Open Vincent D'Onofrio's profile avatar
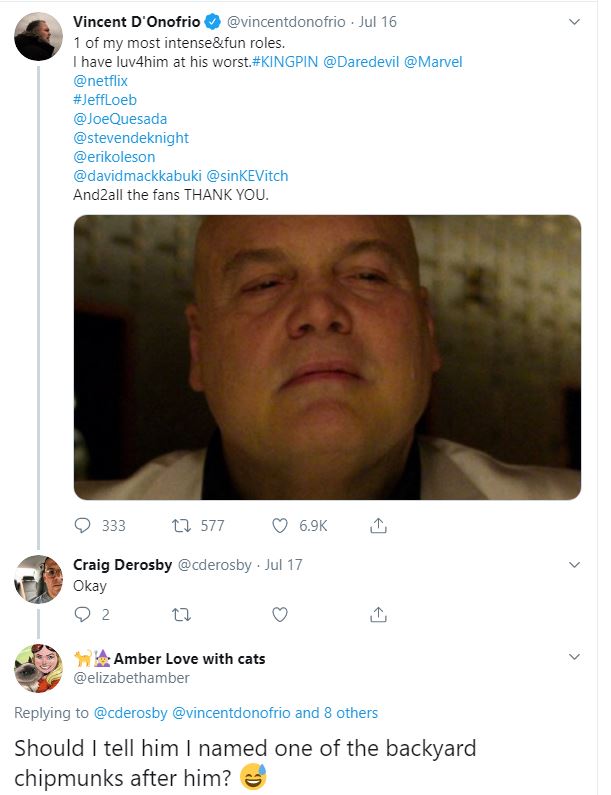611x795 pixels. tap(39, 37)
